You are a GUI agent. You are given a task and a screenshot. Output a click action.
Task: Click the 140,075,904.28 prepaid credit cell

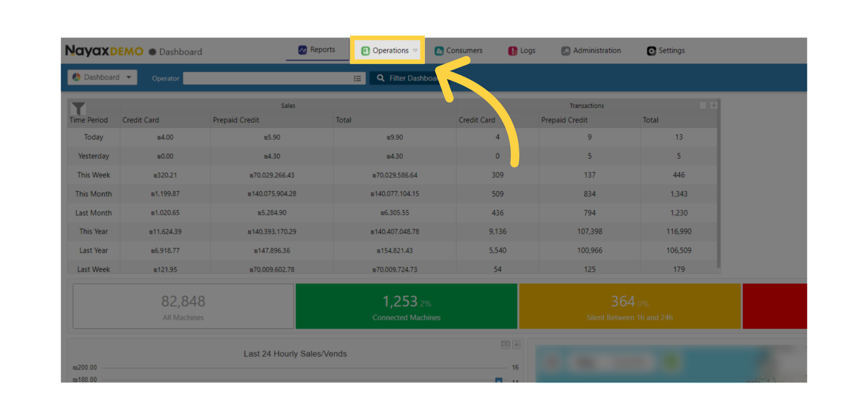272,194
